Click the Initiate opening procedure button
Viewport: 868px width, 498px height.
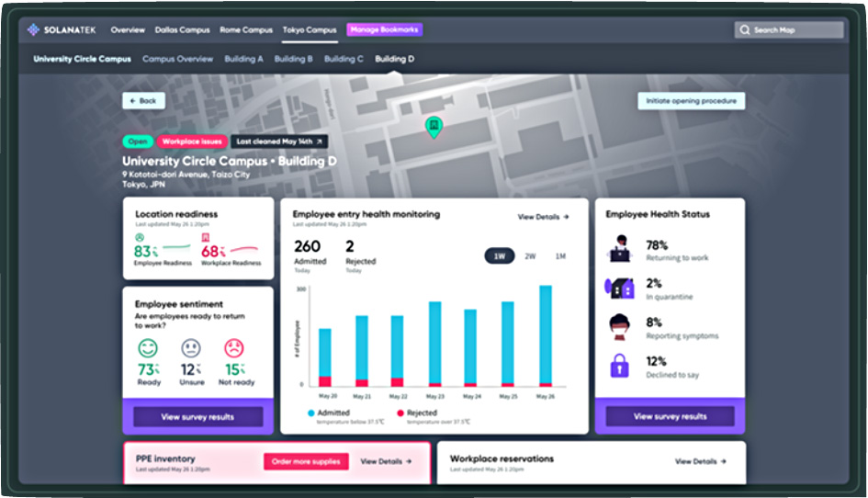(x=691, y=101)
